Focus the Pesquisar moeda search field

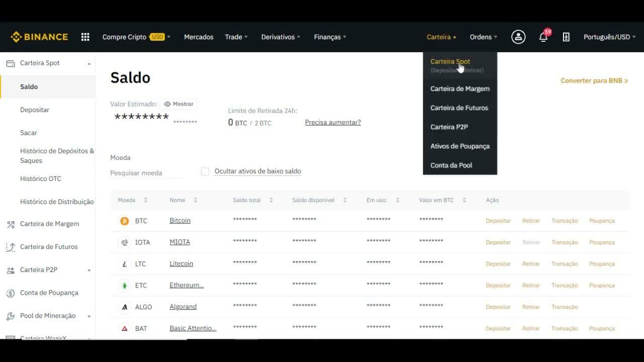click(147, 173)
